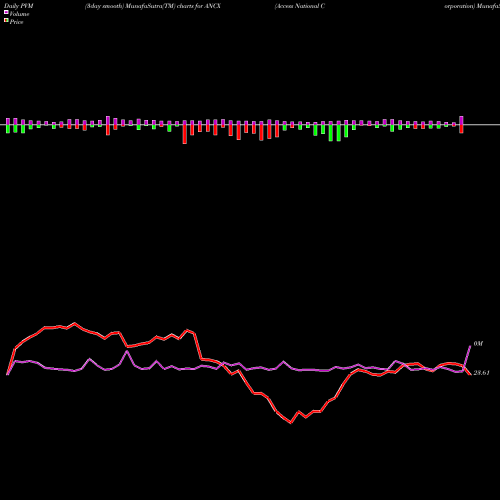The width and height of the screenshot is (500, 500).
Task: Click the tallest red downward bar in histogram
Action: coord(185,134)
